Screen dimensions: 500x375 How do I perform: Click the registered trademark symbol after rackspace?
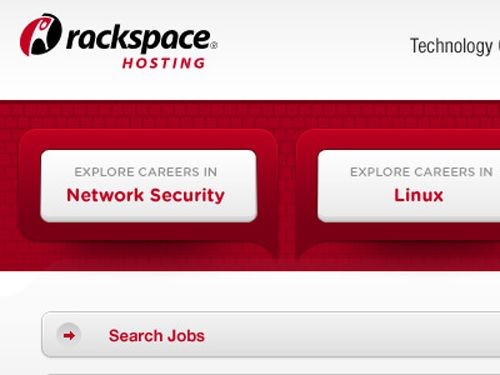pyautogui.click(x=214, y=45)
